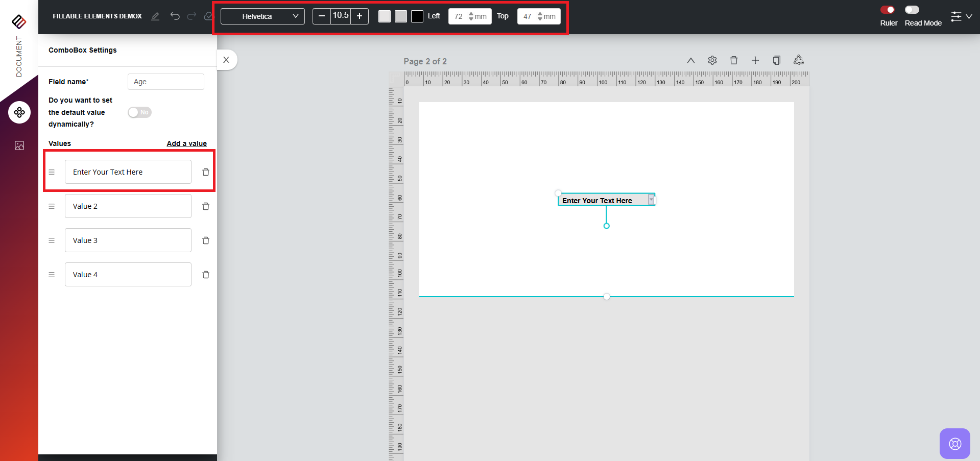Increase font size with plus button
The width and height of the screenshot is (980, 461).
click(360, 16)
